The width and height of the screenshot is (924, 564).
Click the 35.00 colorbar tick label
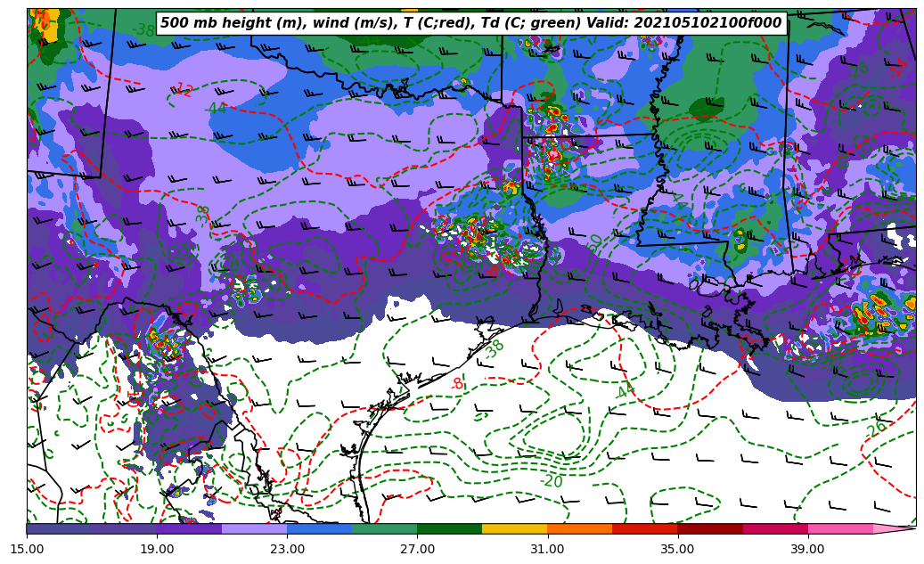[x=677, y=549]
